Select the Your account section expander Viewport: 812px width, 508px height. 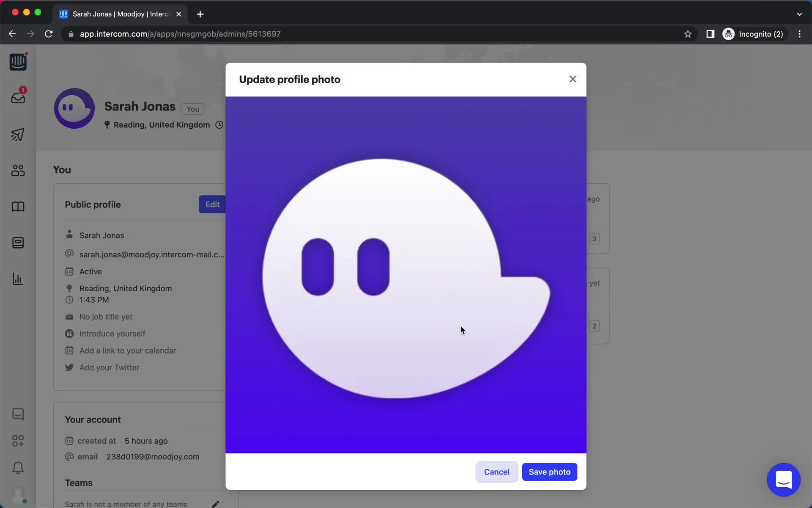tap(92, 419)
